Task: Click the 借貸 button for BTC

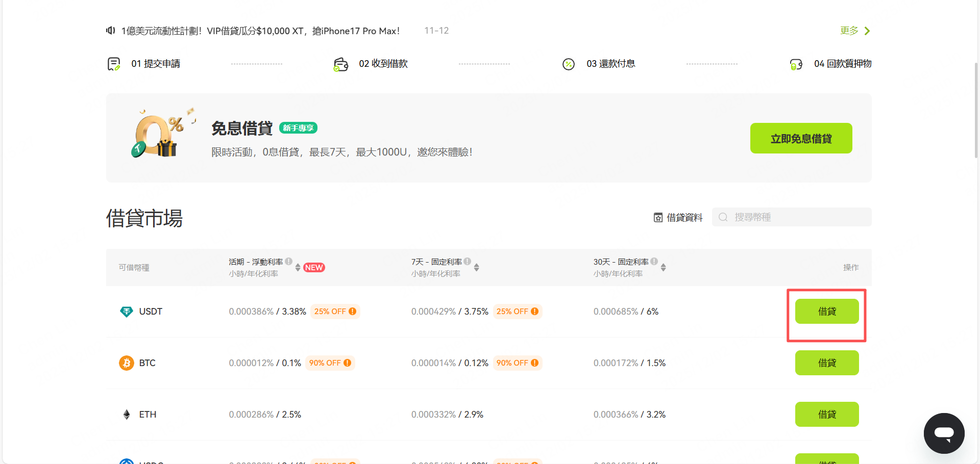Action: [x=827, y=363]
